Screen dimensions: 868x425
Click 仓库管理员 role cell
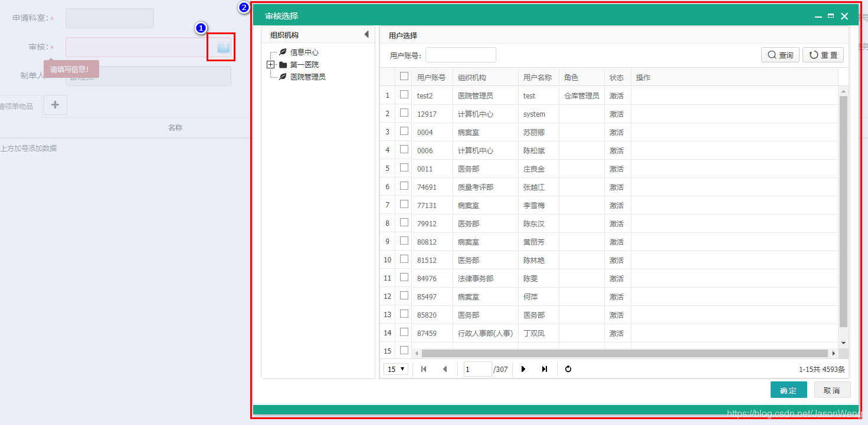pyautogui.click(x=582, y=95)
